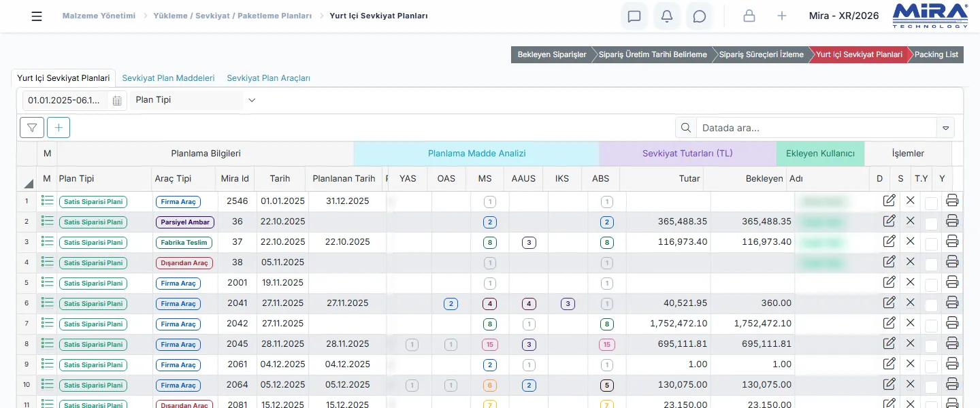Switch to Sevkiyat Plan Araçları tab
980x408 pixels.
(269, 78)
